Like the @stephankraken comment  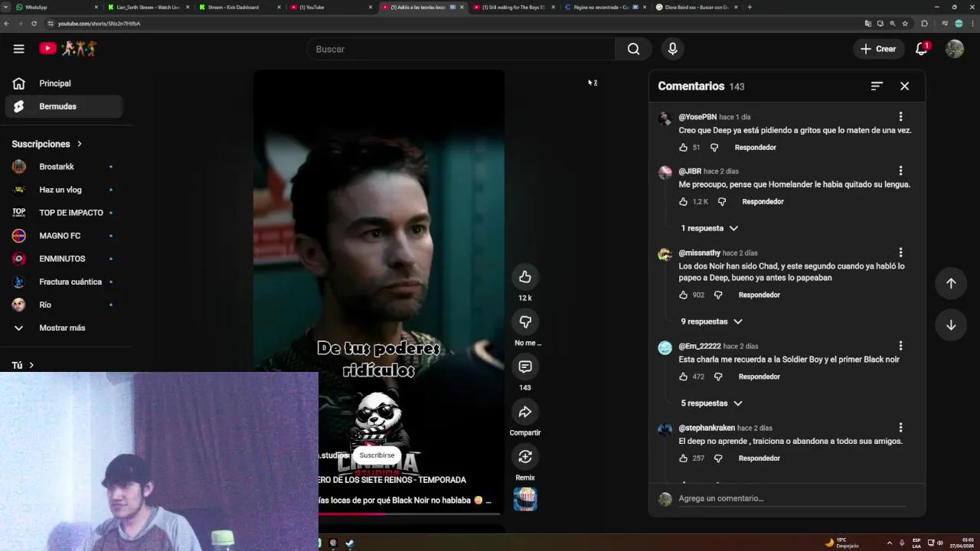684,458
